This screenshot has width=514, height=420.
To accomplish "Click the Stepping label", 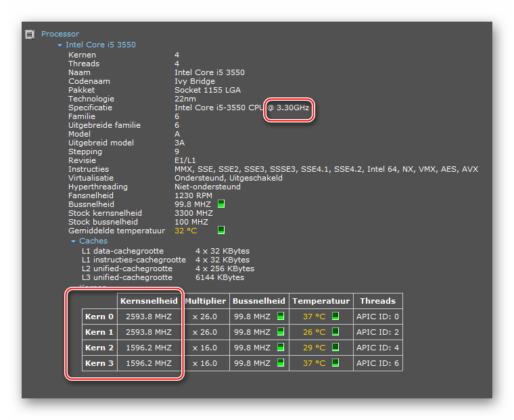I will (x=85, y=151).
